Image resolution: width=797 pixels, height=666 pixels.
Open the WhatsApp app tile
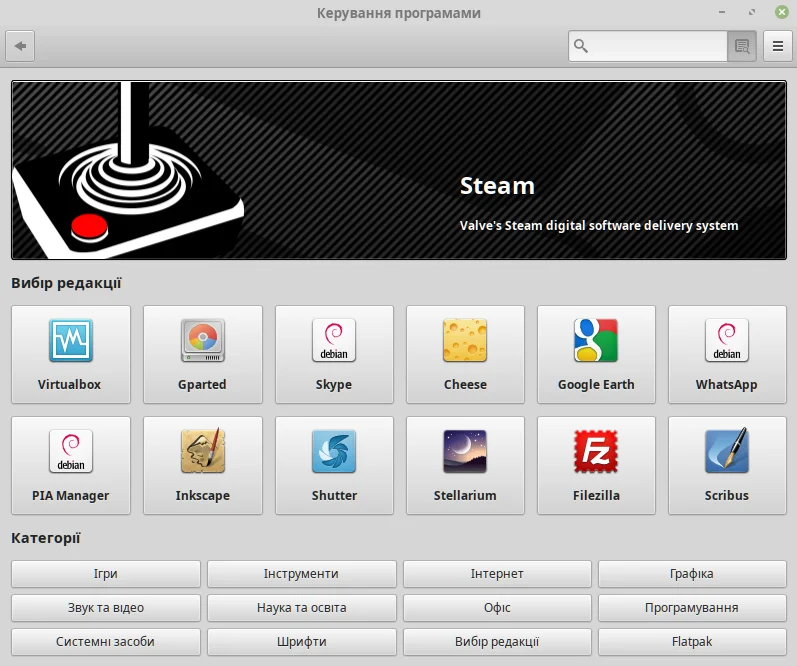[727, 354]
